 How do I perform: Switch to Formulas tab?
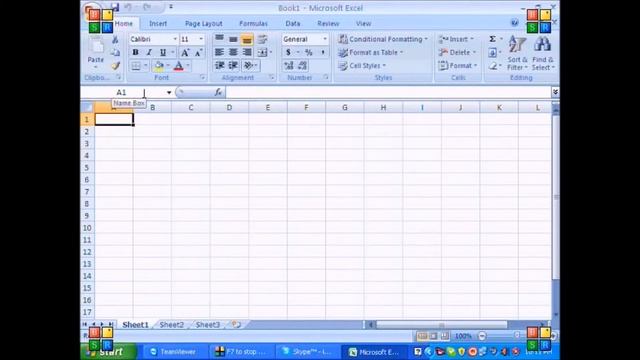point(253,24)
